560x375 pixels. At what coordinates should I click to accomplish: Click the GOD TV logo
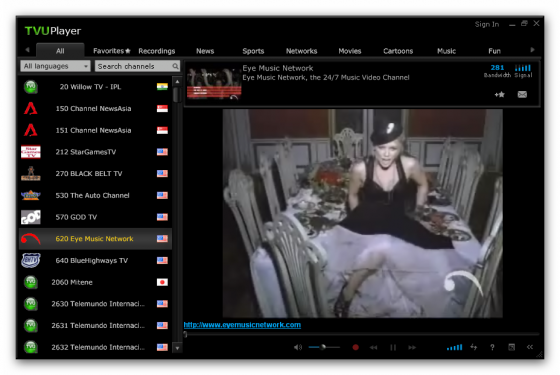click(31, 217)
